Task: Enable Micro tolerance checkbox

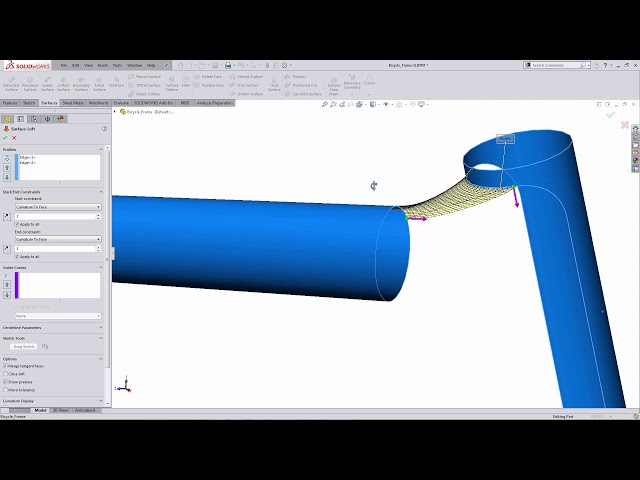Action: [5, 390]
